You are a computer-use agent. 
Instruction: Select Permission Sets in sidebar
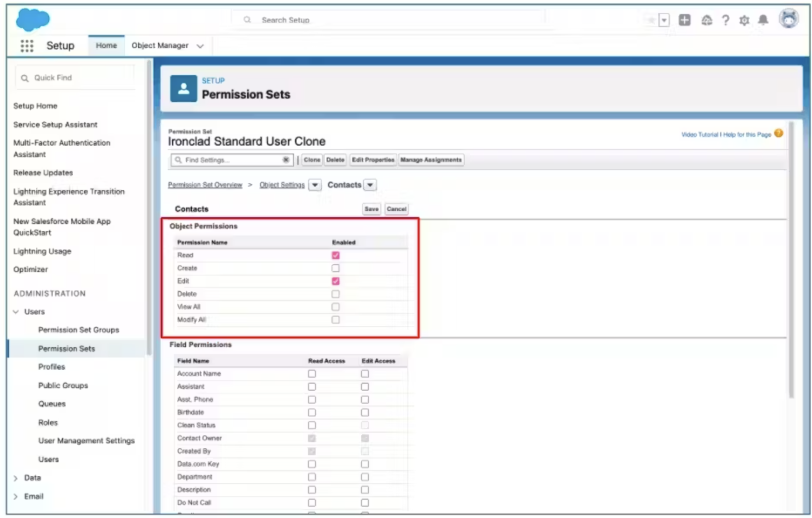(x=66, y=349)
